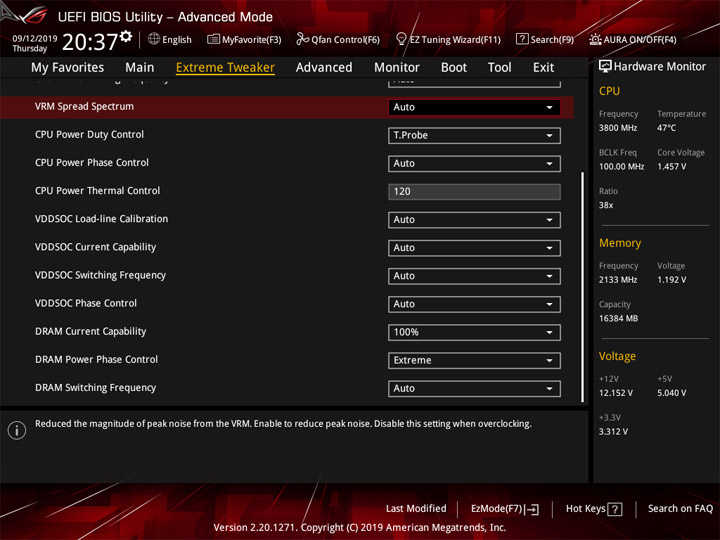Open the Tool tab
The height and width of the screenshot is (540, 720).
[500, 68]
